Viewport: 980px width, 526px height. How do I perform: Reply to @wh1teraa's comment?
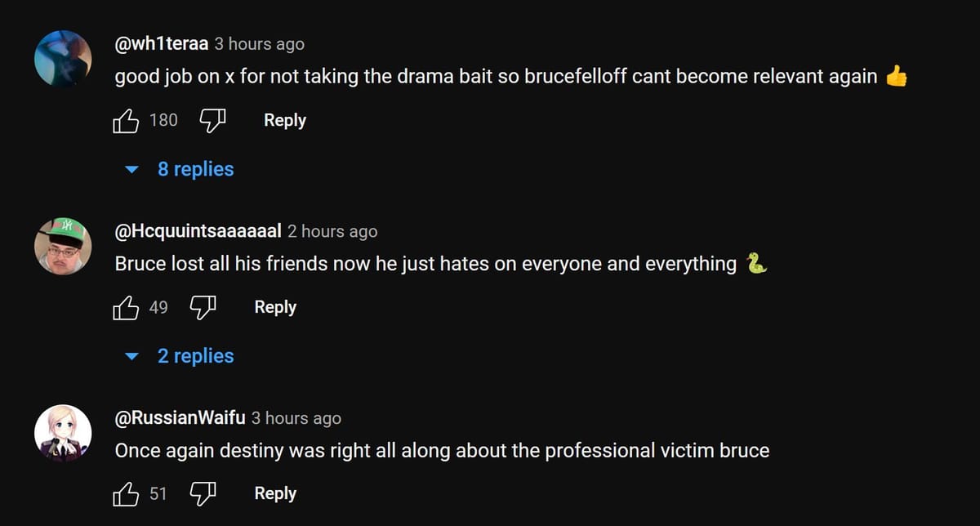pos(284,120)
